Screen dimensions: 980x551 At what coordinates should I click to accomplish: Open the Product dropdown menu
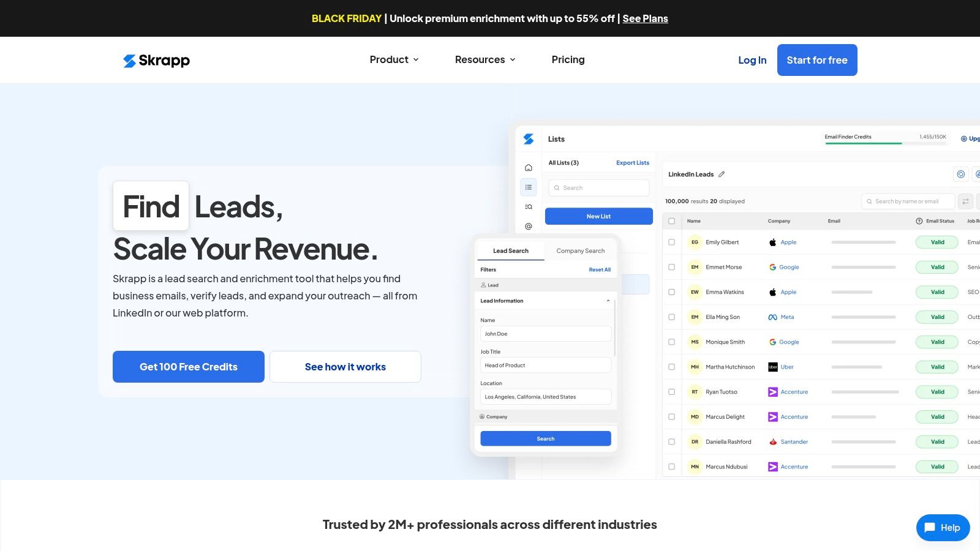pos(394,59)
